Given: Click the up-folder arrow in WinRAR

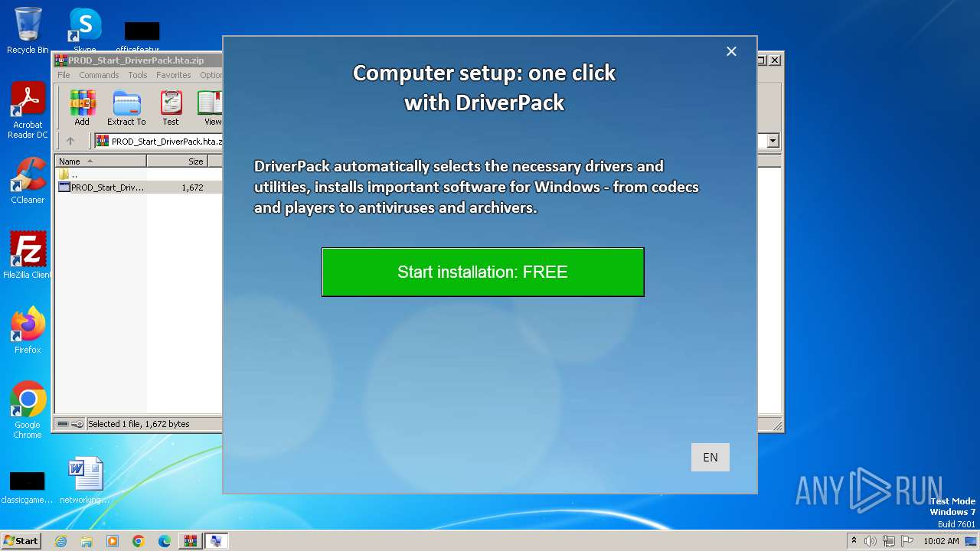Looking at the screenshot, I should click(x=70, y=141).
